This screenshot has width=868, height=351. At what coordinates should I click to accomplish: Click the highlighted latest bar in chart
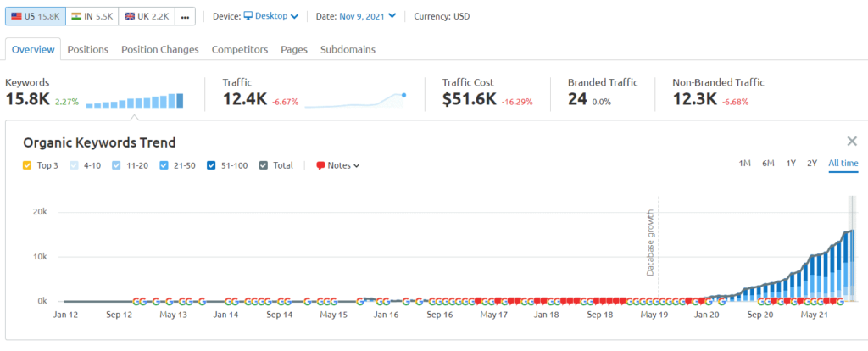click(853, 265)
